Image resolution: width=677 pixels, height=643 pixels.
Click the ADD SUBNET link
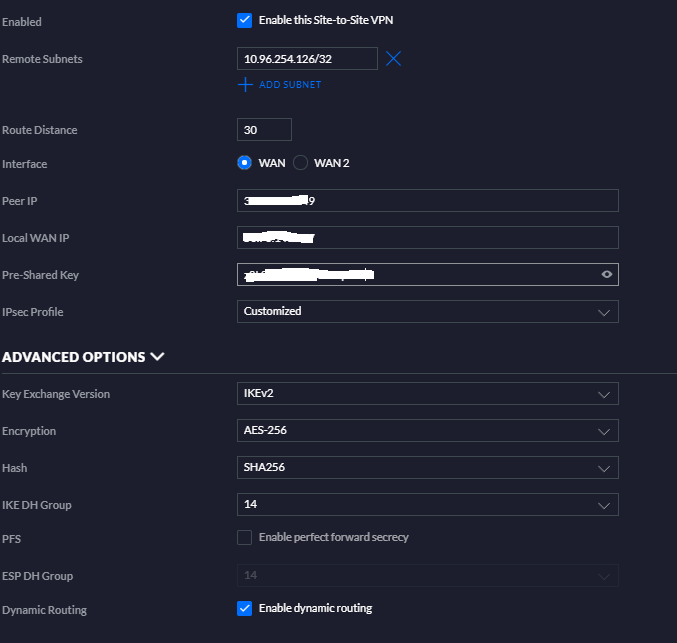pos(290,85)
